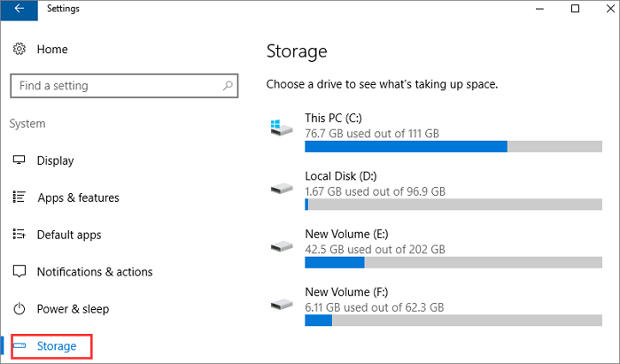Click the Local Disk (D:) drive icon
The height and width of the screenshot is (364, 620).
coord(282,187)
